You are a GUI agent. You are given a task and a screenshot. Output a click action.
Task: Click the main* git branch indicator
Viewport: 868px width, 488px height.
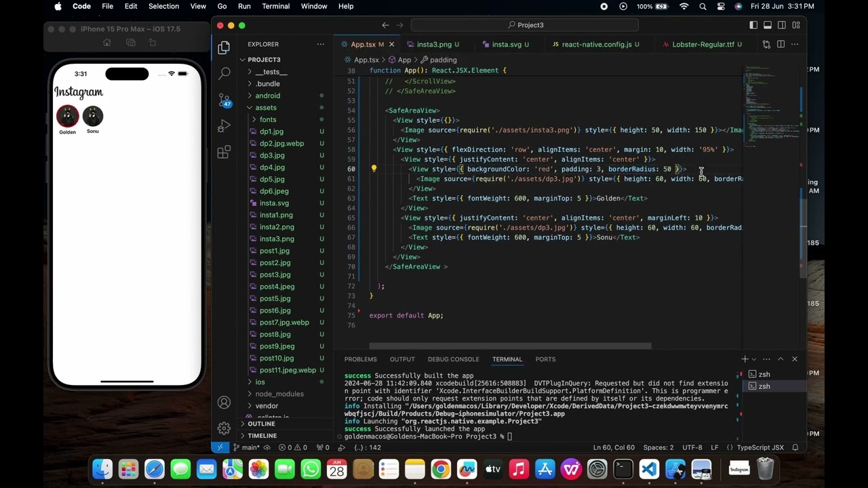coord(247,447)
